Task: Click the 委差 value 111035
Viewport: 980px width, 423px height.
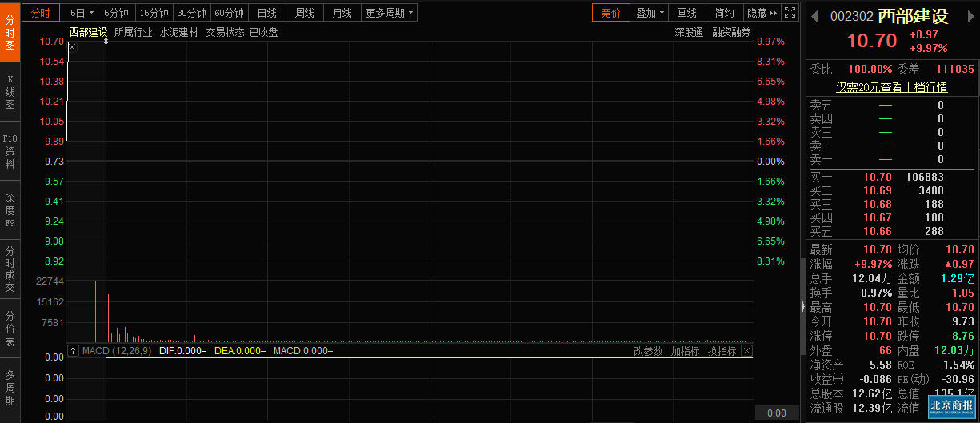Action: pyautogui.click(x=955, y=69)
